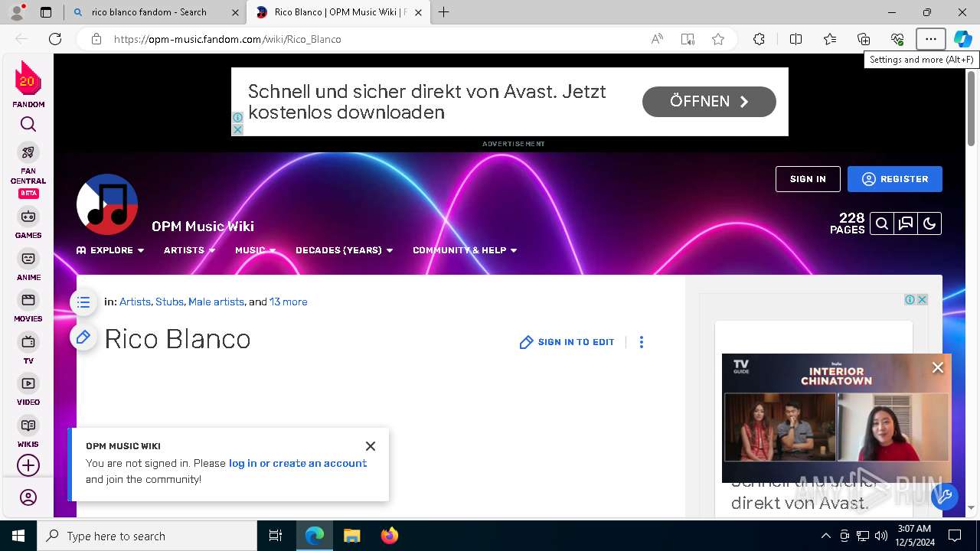Open File Explorer from taskbar

(x=351, y=536)
